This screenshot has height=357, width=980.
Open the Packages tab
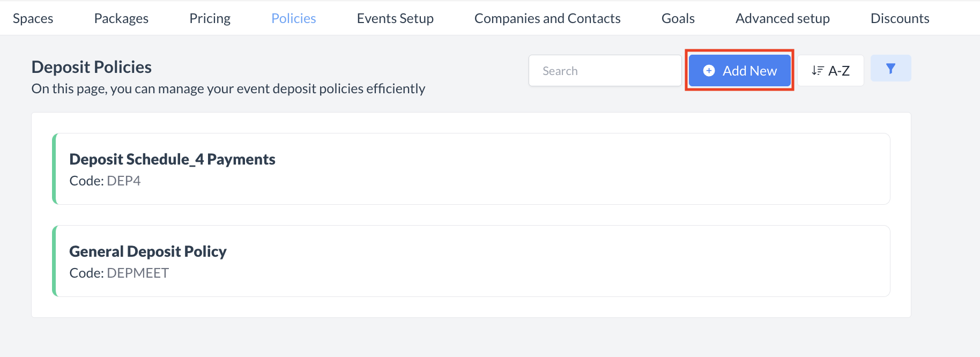(x=121, y=18)
